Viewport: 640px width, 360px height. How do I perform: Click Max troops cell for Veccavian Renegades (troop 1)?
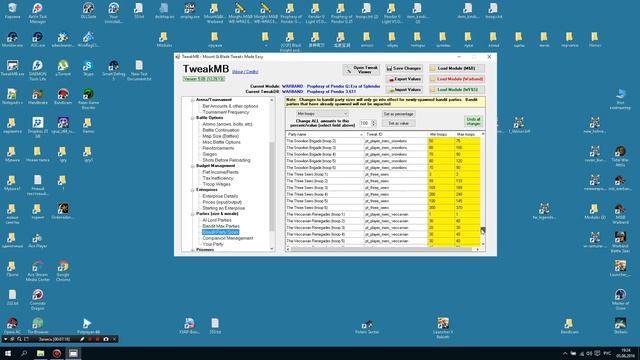coord(467,214)
